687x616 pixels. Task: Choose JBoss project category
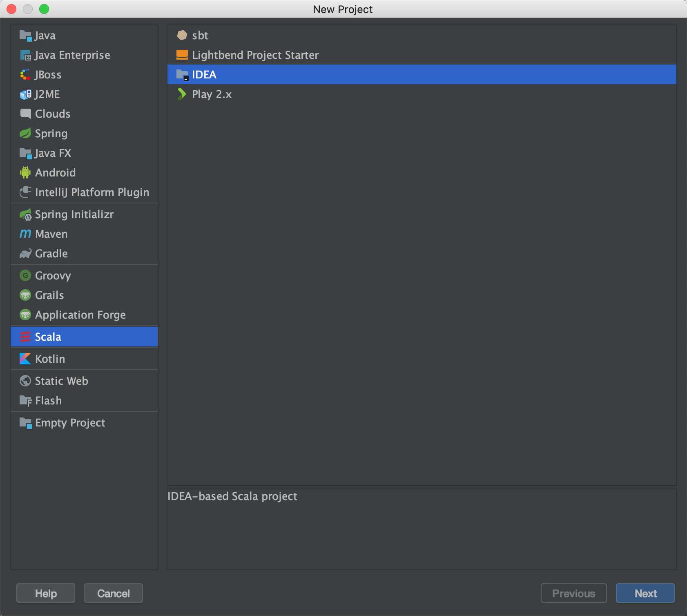84,75
